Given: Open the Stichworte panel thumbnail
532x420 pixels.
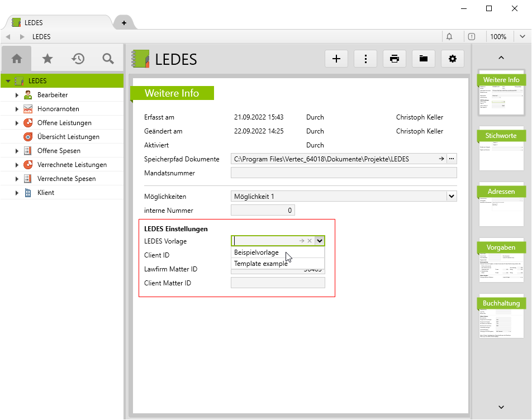Looking at the screenshot, I should click(x=501, y=149).
